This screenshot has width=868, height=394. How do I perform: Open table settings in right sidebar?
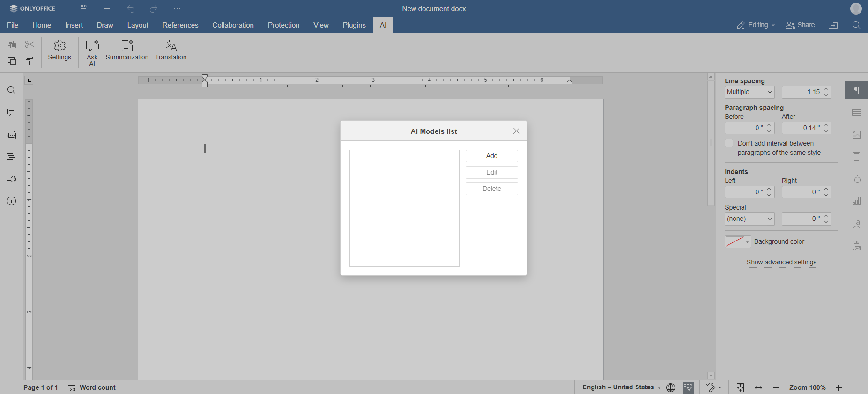[857, 113]
